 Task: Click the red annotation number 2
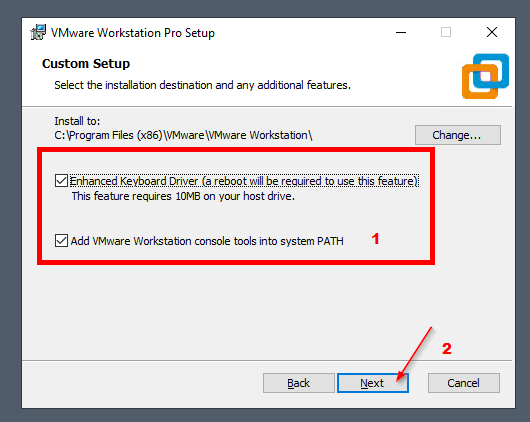tap(447, 349)
